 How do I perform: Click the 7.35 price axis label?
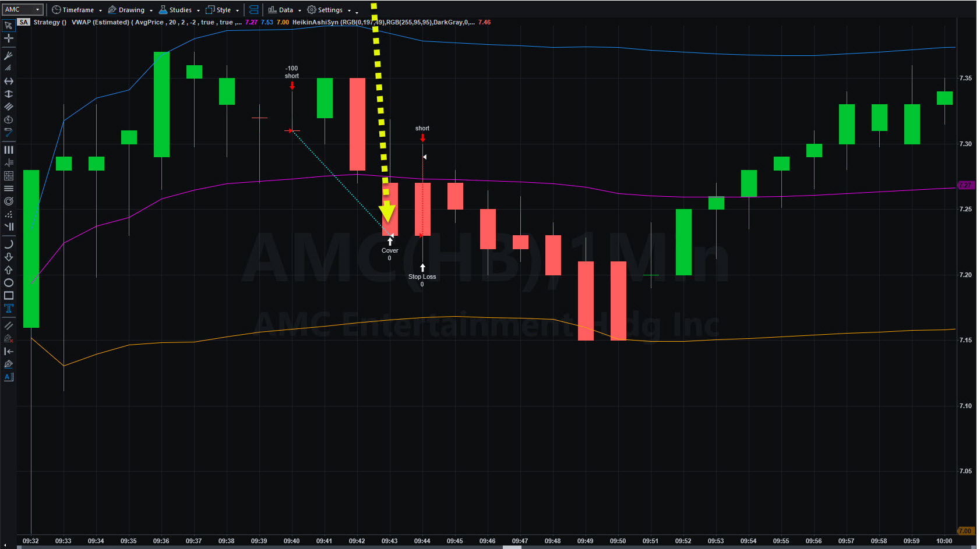coord(965,78)
